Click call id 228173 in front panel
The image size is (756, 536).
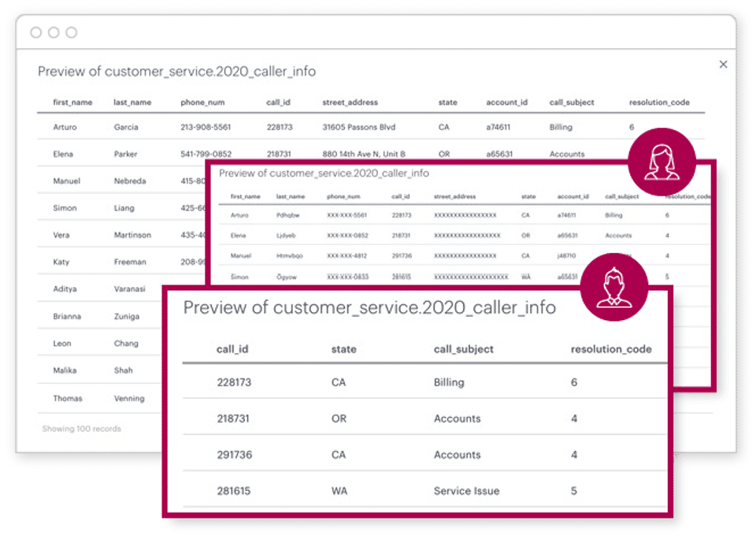234,382
